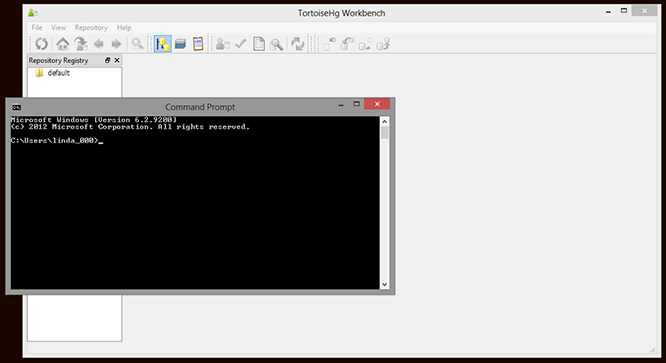Undock the Repository Registry panel
The width and height of the screenshot is (666, 363).
[x=107, y=60]
